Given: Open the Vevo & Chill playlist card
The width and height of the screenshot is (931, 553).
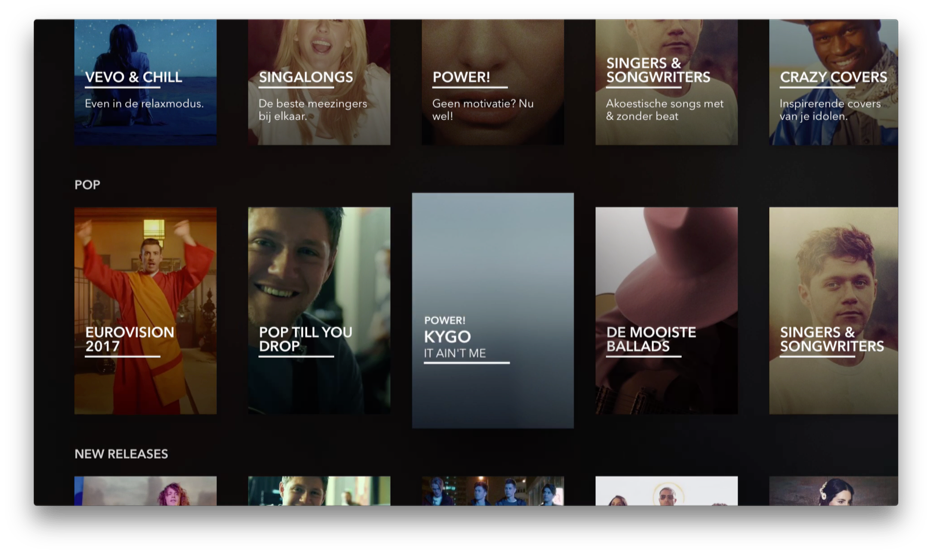Looking at the screenshot, I should pos(145,82).
